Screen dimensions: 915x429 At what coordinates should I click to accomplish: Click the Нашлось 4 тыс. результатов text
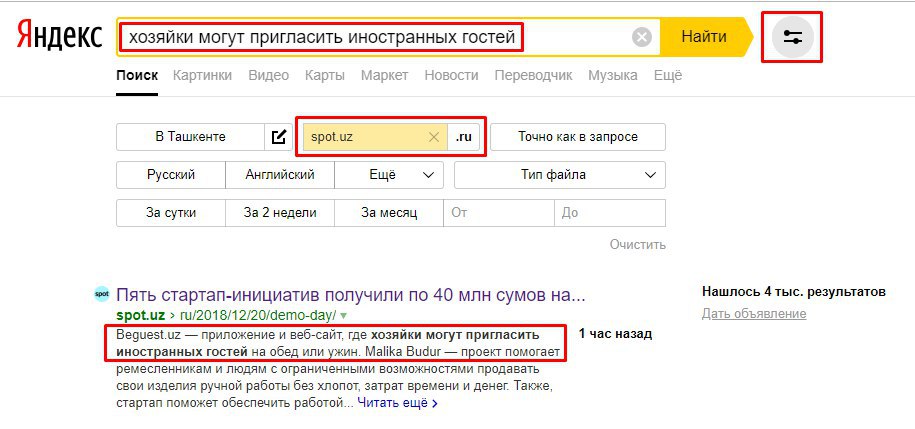point(794,291)
